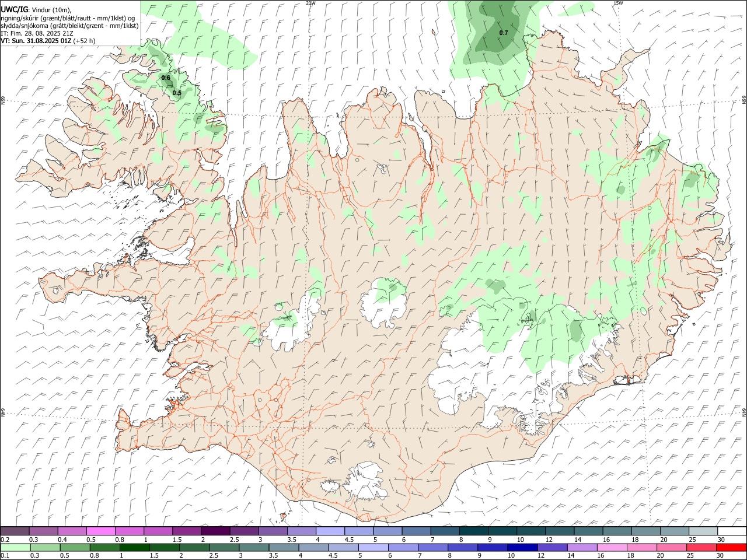Click the 0.5 value over the Westfjords
747x560 pixels.
(x=177, y=93)
